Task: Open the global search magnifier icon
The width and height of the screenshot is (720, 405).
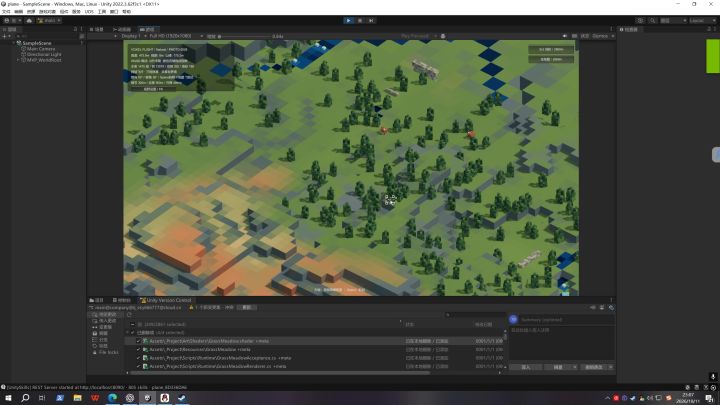Action: tap(652, 21)
